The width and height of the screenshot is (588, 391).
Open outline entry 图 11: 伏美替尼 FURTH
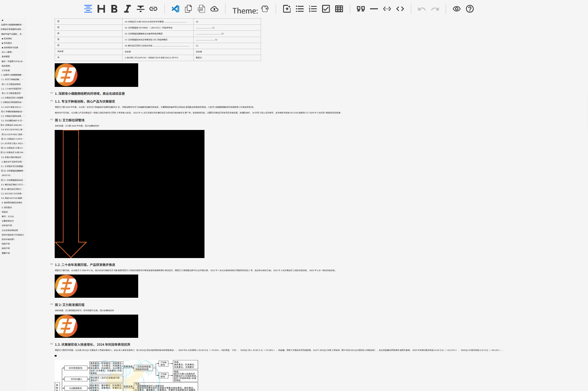(x=13, y=139)
